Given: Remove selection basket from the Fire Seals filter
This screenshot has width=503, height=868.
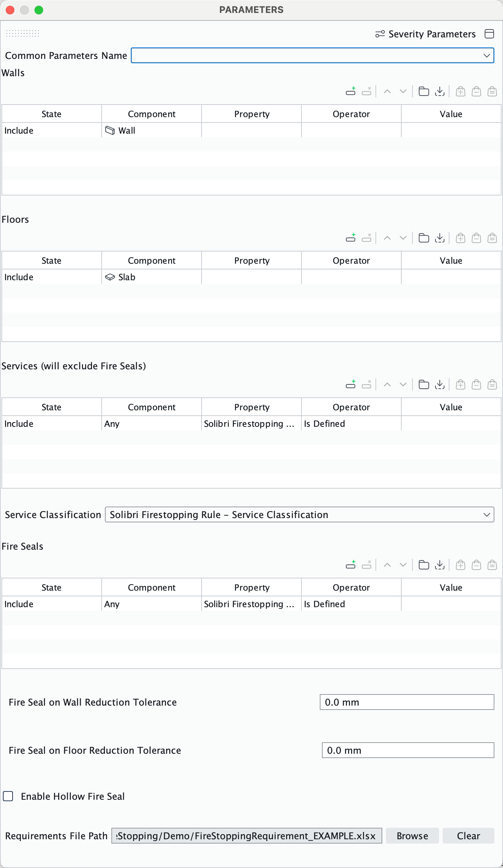Looking at the screenshot, I should click(x=476, y=565).
